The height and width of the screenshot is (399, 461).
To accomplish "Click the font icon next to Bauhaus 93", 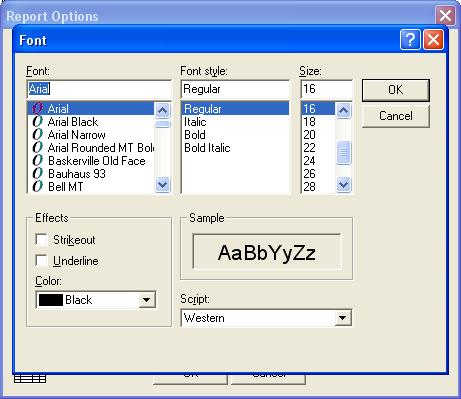I will pyautogui.click(x=38, y=173).
